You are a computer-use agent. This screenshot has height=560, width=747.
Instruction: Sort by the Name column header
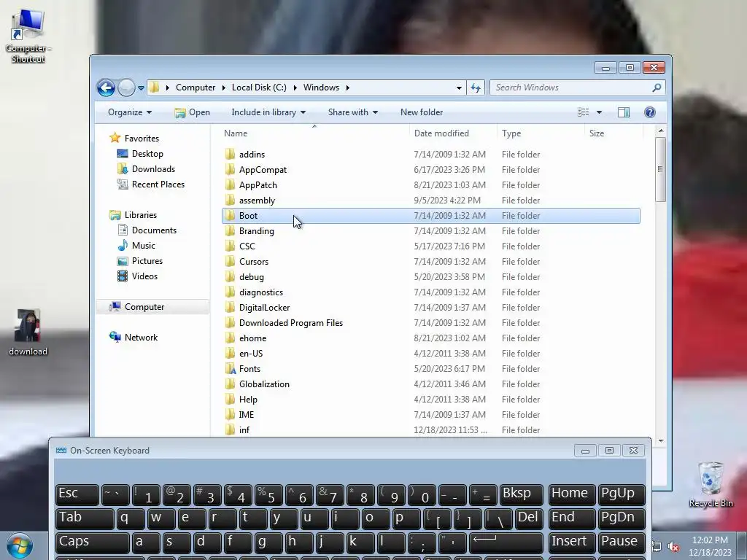tap(314, 133)
